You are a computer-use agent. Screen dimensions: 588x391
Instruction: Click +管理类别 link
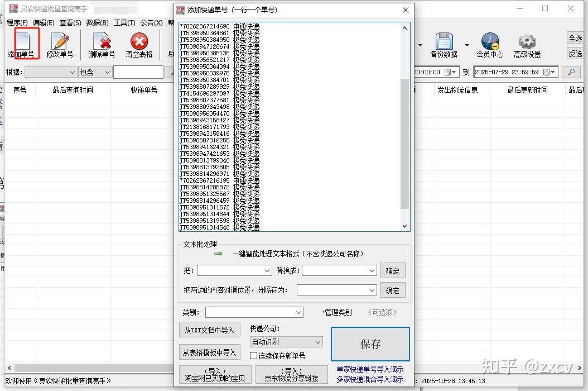(x=337, y=312)
